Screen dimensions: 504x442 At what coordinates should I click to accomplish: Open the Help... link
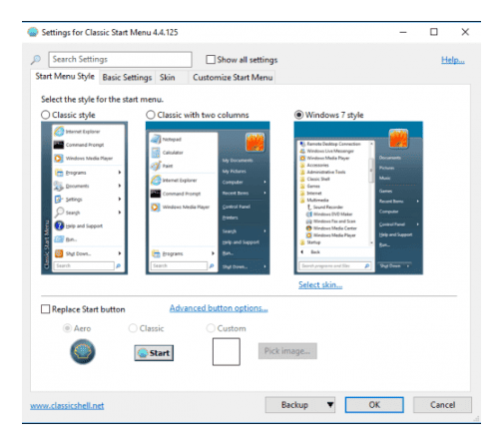coord(453,60)
